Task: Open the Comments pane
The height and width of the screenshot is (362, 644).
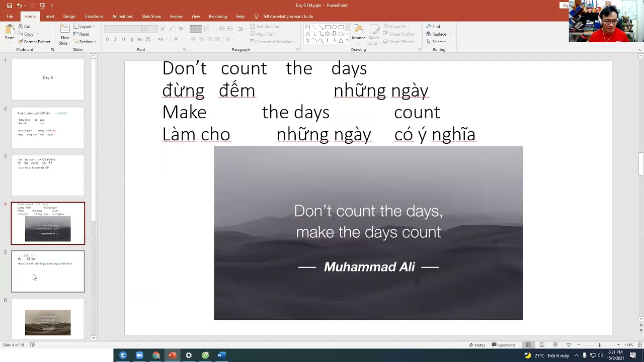Action: tap(504, 345)
